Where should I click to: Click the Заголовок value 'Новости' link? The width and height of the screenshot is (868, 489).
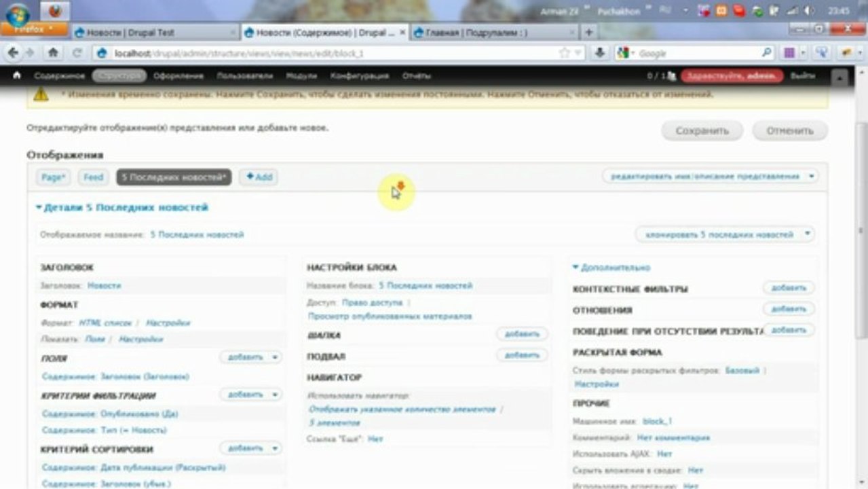tap(104, 286)
